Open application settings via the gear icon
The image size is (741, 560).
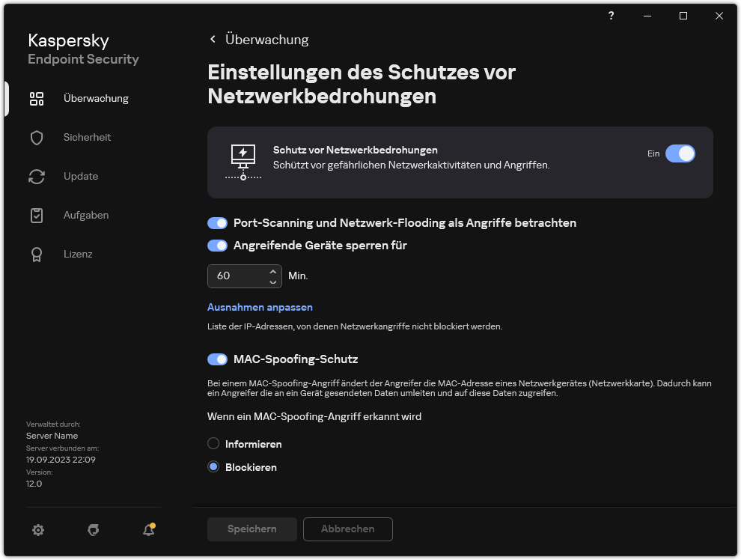pyautogui.click(x=38, y=529)
